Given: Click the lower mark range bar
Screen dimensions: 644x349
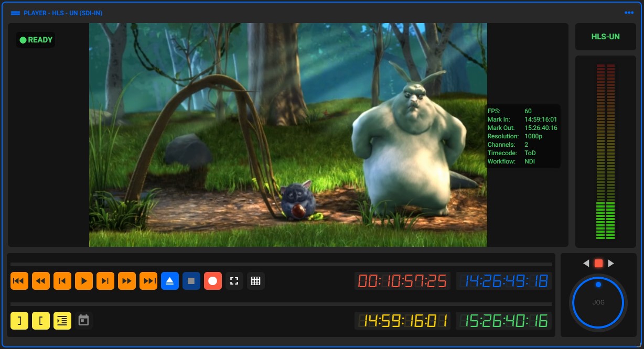Looking at the screenshot, I should (281, 304).
